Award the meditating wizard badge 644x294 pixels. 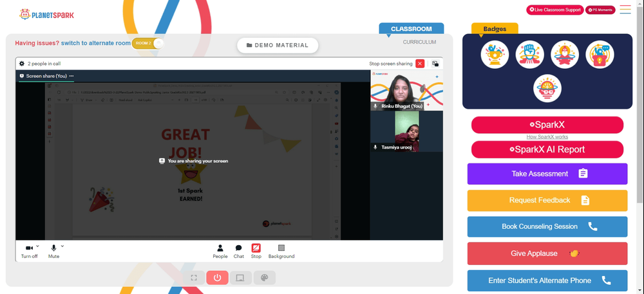tap(565, 55)
